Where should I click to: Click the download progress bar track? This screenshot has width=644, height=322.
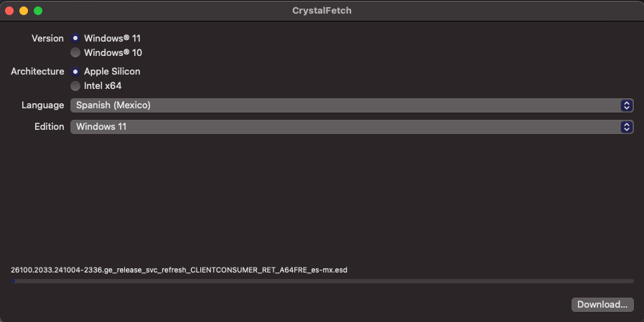tap(322, 281)
